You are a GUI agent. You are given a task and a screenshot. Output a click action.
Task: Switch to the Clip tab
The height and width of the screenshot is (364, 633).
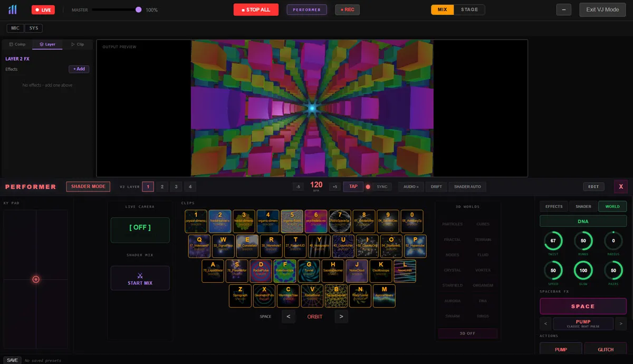pos(77,44)
